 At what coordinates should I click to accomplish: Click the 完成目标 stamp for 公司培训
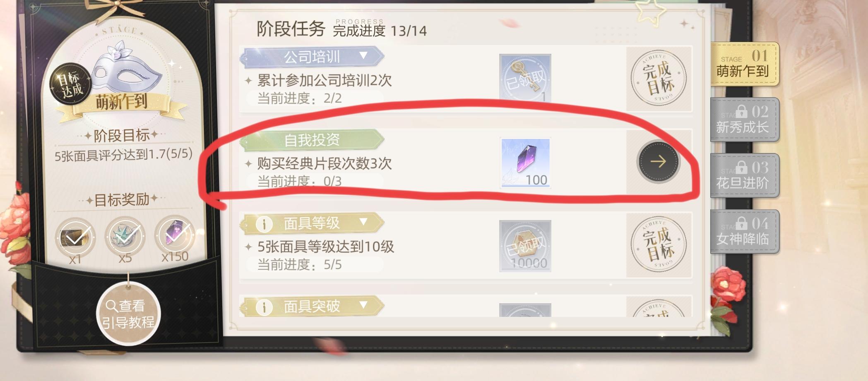(658, 78)
